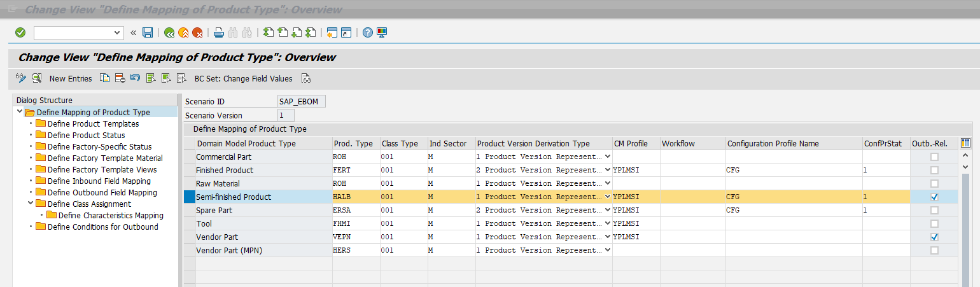Open Define Factory Template Views item
980x287 pixels.
102,169
